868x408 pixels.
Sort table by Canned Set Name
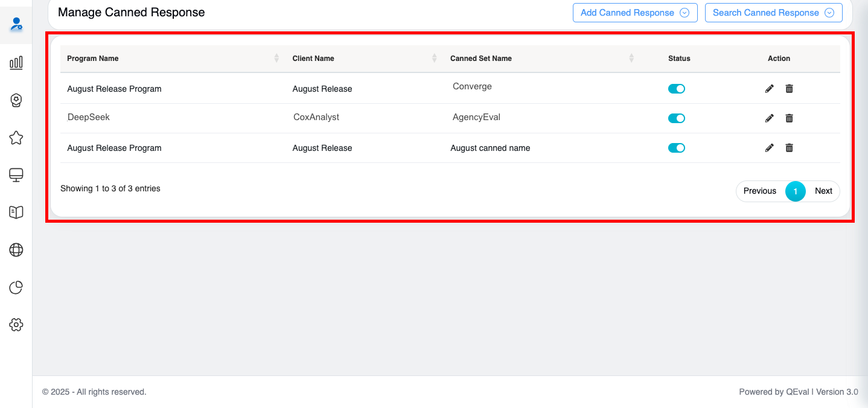click(631, 59)
